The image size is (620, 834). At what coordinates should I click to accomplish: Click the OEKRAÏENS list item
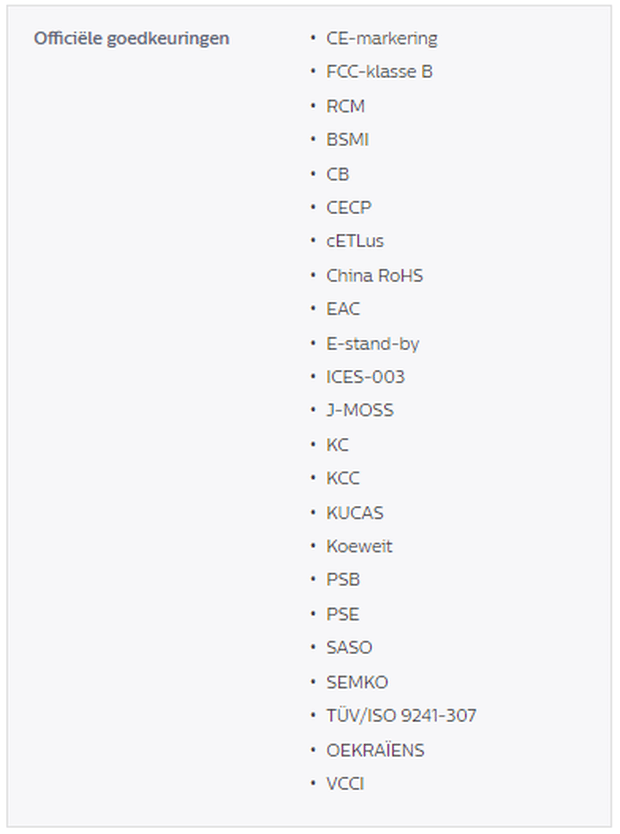[375, 750]
